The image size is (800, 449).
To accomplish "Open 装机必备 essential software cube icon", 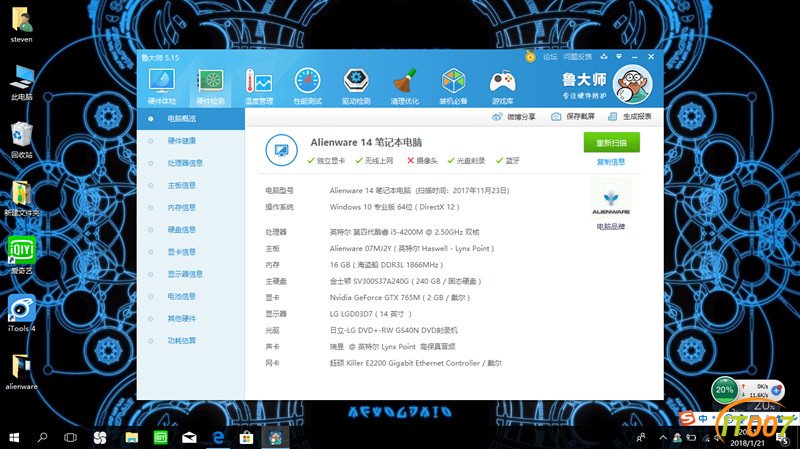I will coord(454,86).
